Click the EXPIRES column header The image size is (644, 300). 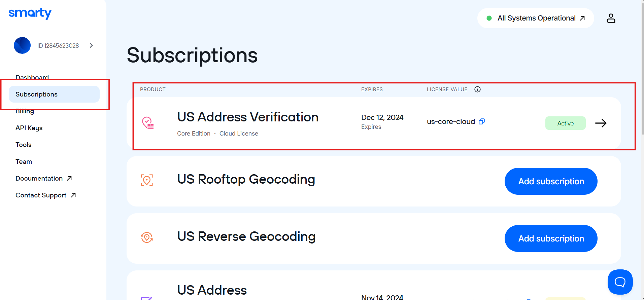coord(372,89)
